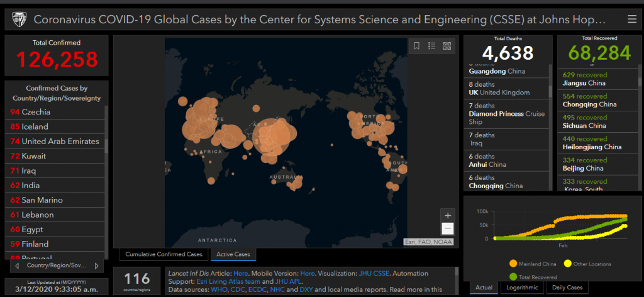Select Egypt in the confirmed cases list

55,229
